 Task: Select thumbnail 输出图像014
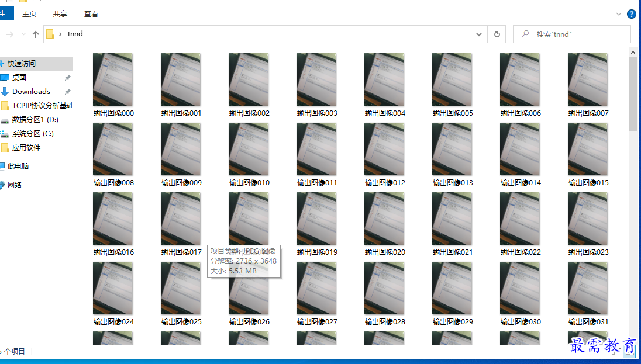[520, 149]
